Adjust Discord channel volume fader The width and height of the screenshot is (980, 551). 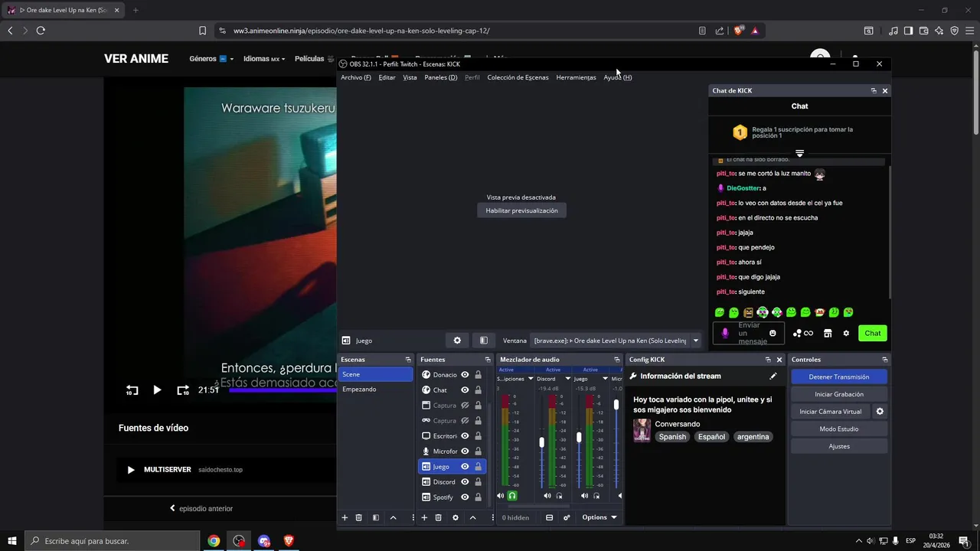coord(542,442)
